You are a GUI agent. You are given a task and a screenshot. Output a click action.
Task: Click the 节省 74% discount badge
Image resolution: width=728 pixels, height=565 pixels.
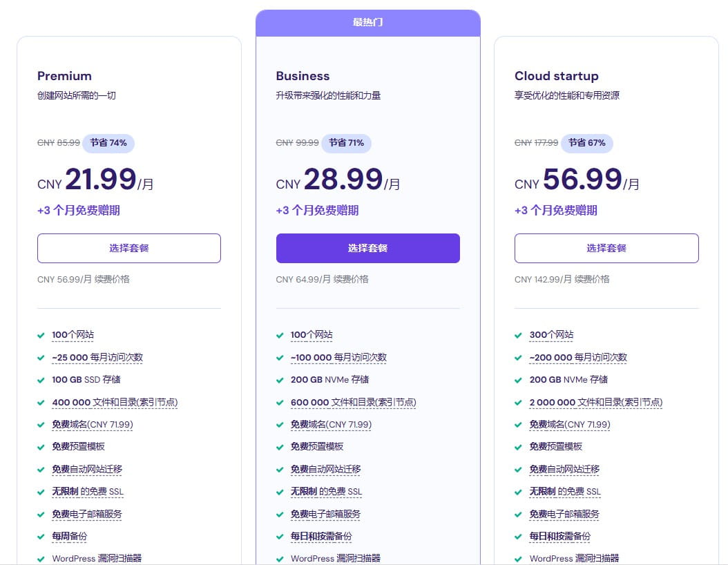coord(108,143)
